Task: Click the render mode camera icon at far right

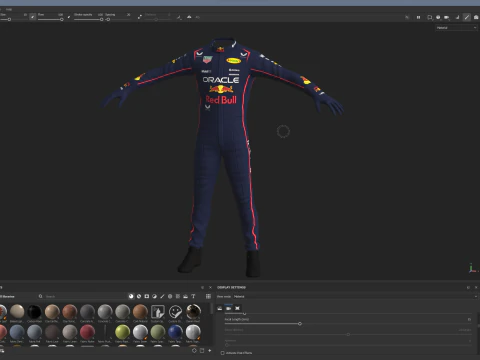Action: pos(476,17)
